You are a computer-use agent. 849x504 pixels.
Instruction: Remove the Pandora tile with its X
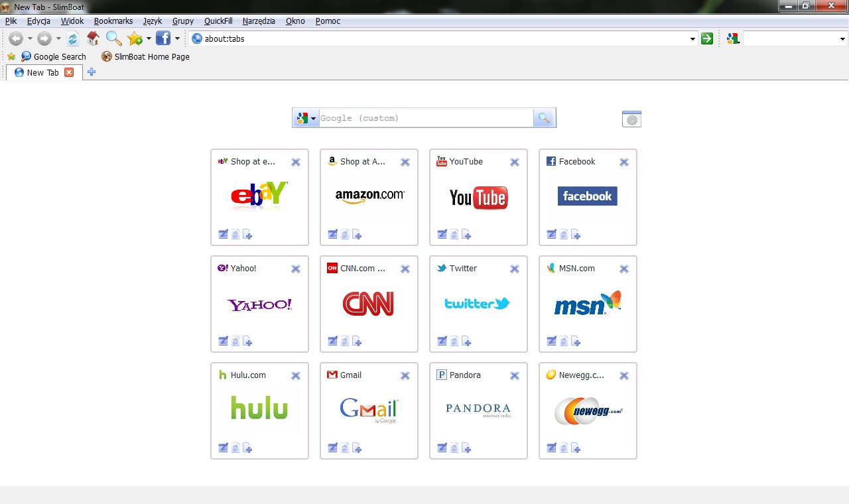515,375
